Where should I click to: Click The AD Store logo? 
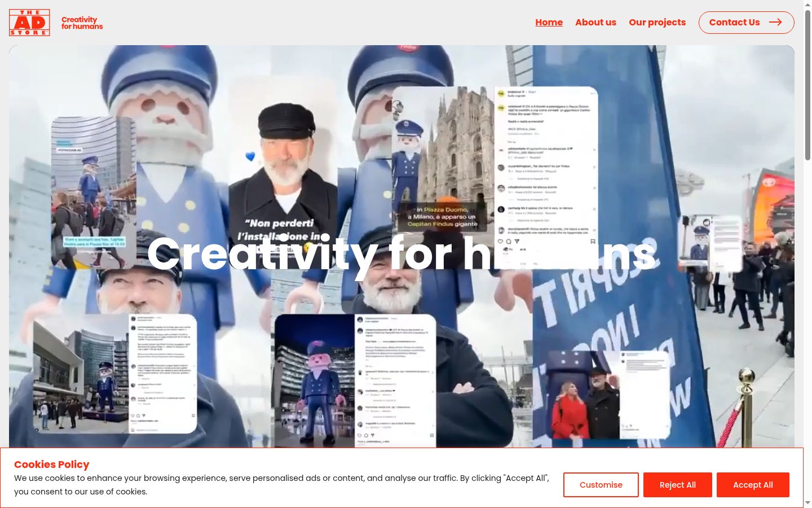(29, 23)
